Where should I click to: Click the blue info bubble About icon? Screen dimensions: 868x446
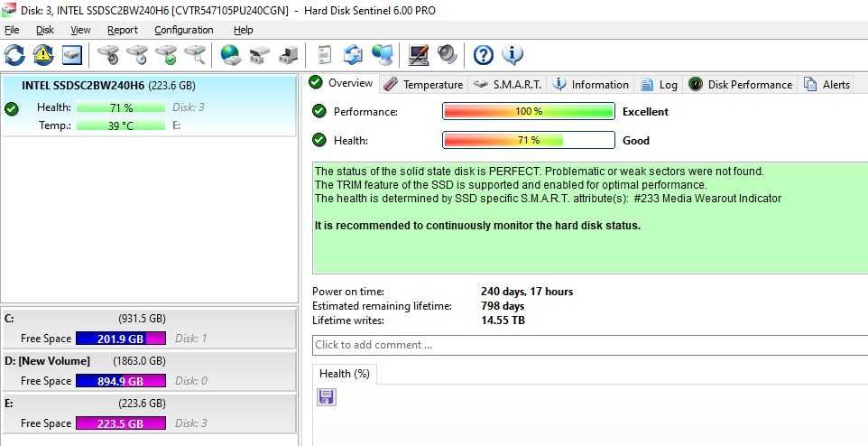(x=512, y=55)
